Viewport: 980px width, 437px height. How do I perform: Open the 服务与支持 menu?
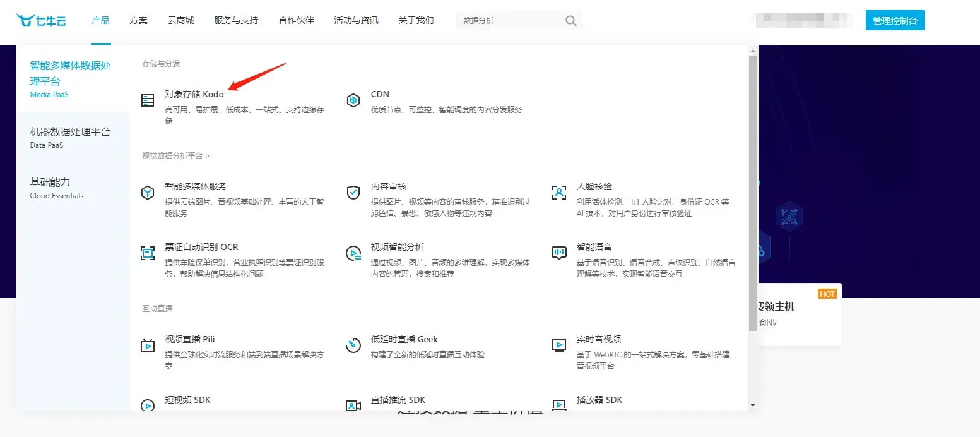click(x=236, y=20)
